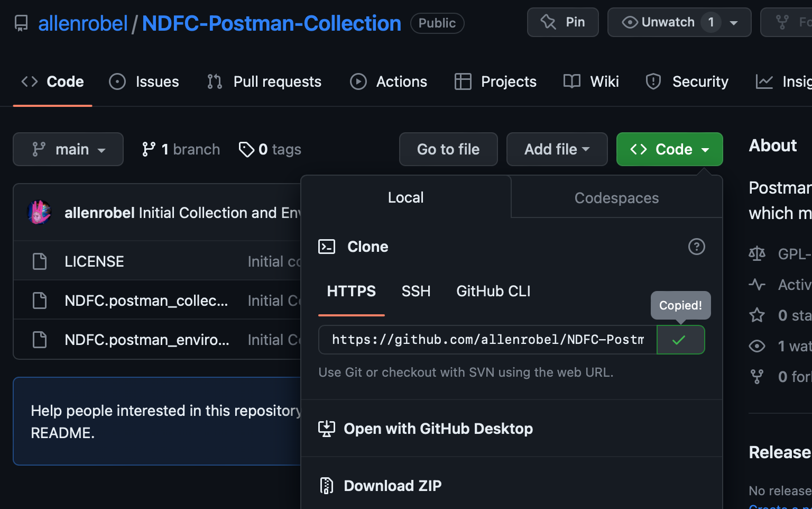
Task: Click the Initial commit text in LICENSE row
Action: (x=274, y=261)
